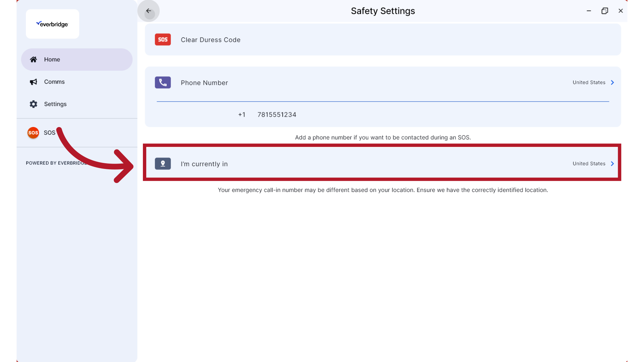Expand the I'm currently in chevron
The height and width of the screenshot is (362, 644).
click(x=612, y=164)
